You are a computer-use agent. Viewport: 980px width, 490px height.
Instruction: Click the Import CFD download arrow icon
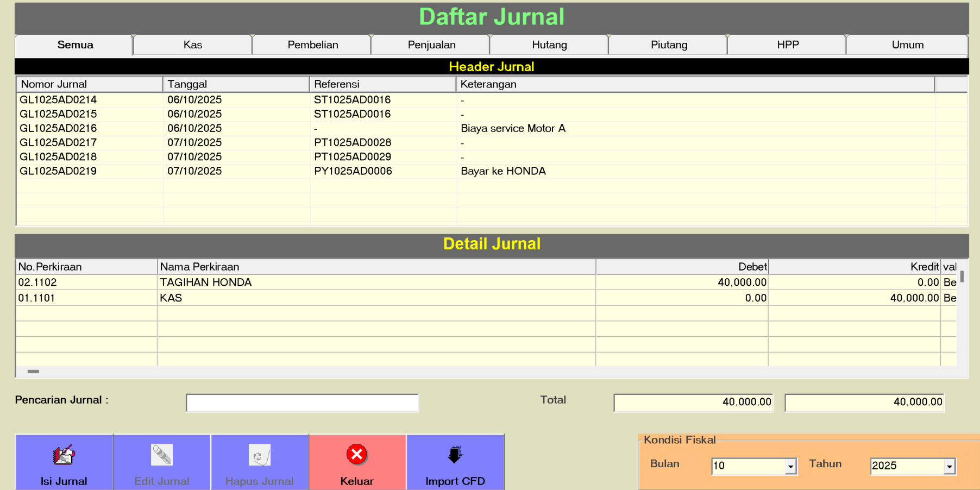pos(455,455)
